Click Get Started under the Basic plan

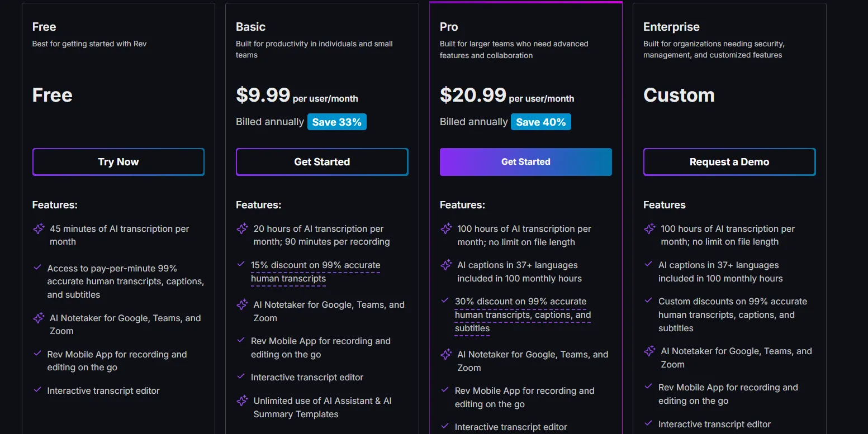pyautogui.click(x=322, y=162)
